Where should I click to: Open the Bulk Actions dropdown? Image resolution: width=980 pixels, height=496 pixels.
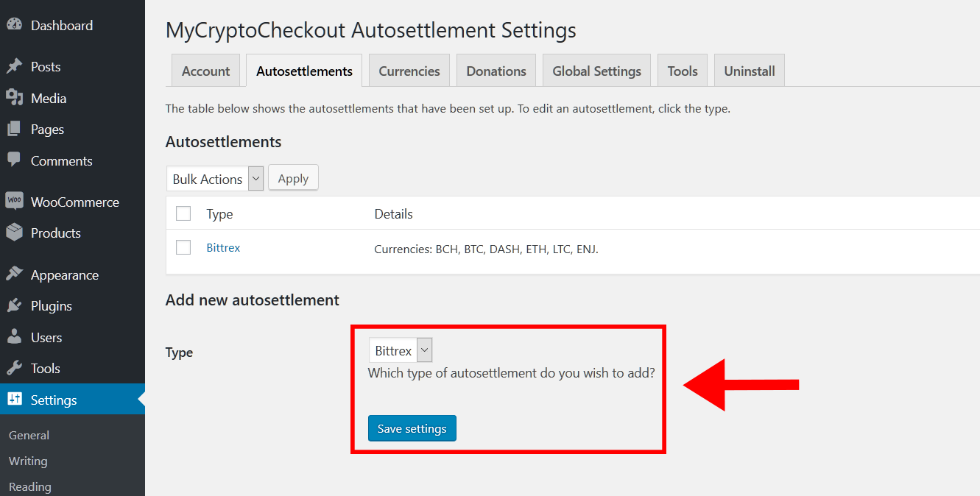click(x=215, y=179)
